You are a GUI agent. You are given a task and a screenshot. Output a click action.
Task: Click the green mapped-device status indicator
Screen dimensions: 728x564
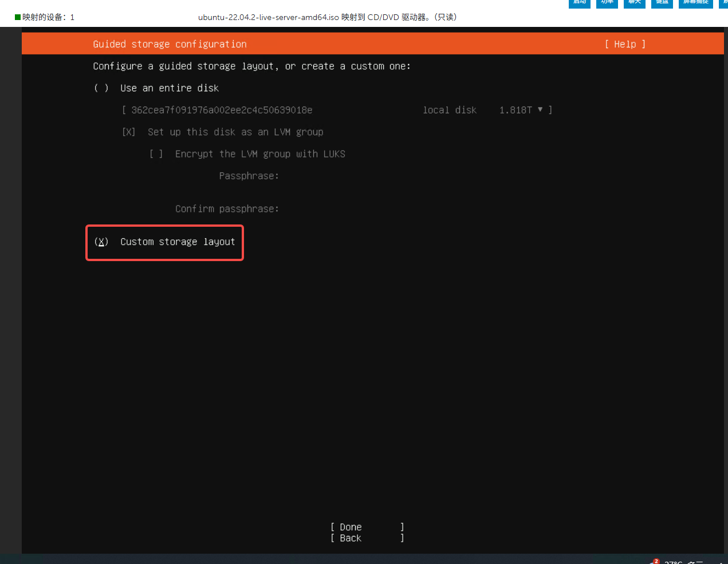(18, 17)
